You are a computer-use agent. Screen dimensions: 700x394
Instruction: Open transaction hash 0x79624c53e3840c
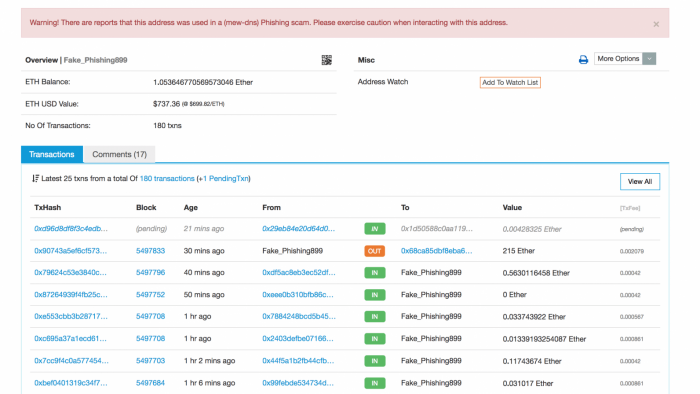point(71,272)
